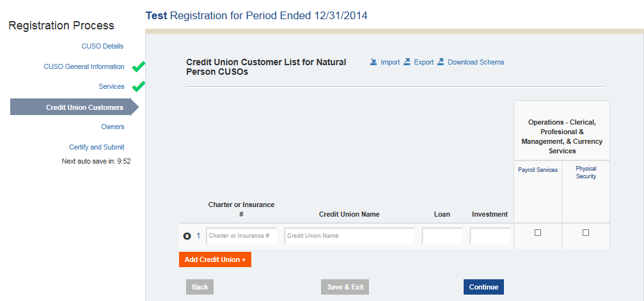Focus the Charter or Insurance # field
The height and width of the screenshot is (301, 644).
pyautogui.click(x=242, y=236)
